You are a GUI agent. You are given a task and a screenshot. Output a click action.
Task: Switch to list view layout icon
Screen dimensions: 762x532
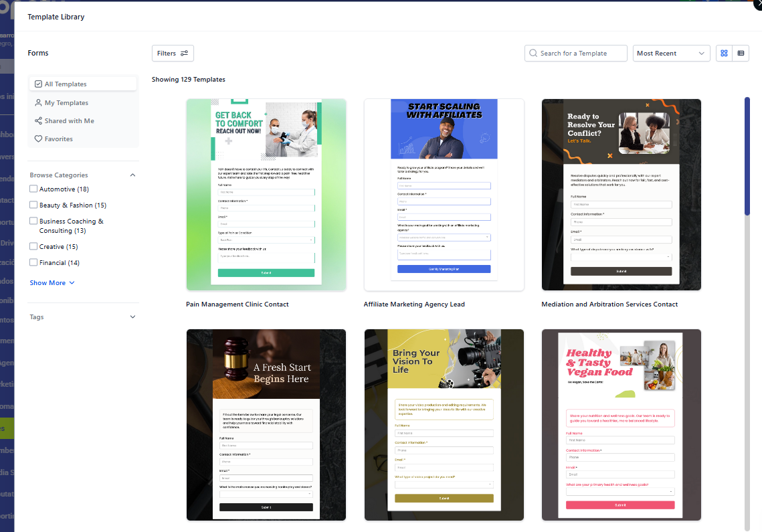741,54
